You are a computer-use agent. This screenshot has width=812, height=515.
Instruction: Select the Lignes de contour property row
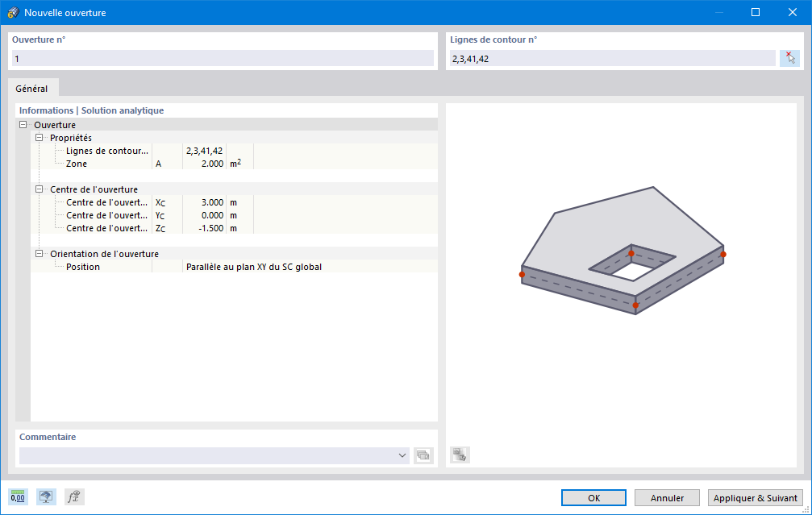[x=234, y=151]
